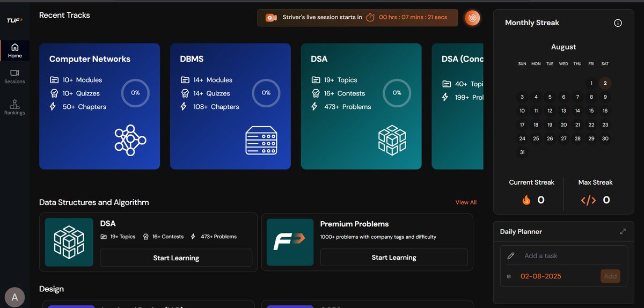Open the Monthly Streak info icon

point(618,23)
